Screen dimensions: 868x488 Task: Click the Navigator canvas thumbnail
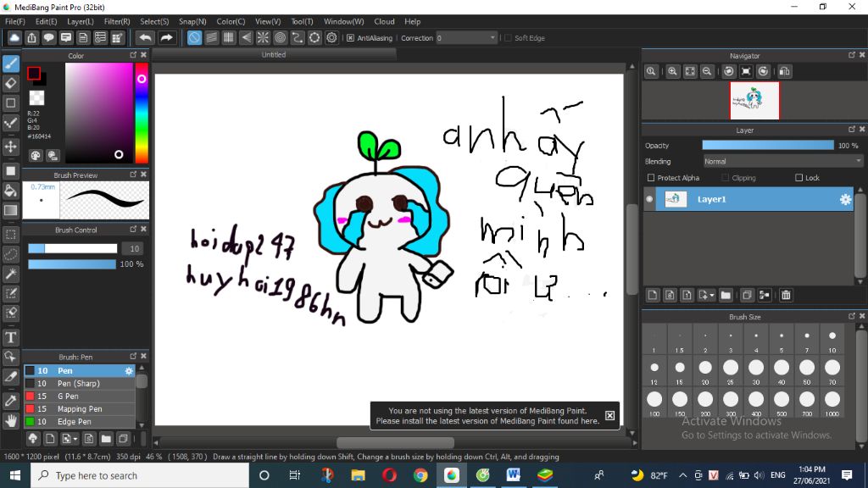tap(754, 101)
